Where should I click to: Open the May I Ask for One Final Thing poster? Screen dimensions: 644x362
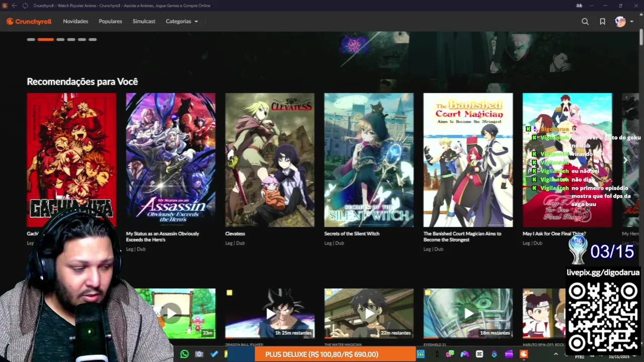[567, 160]
